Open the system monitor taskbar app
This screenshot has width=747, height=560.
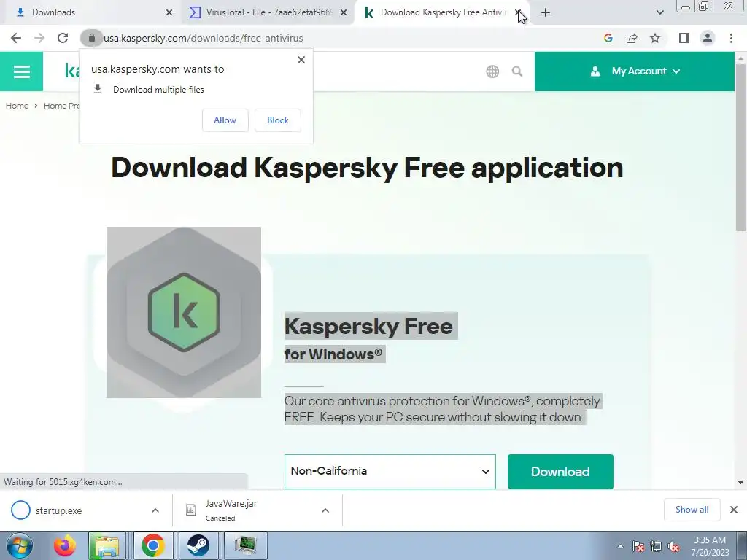245,546
